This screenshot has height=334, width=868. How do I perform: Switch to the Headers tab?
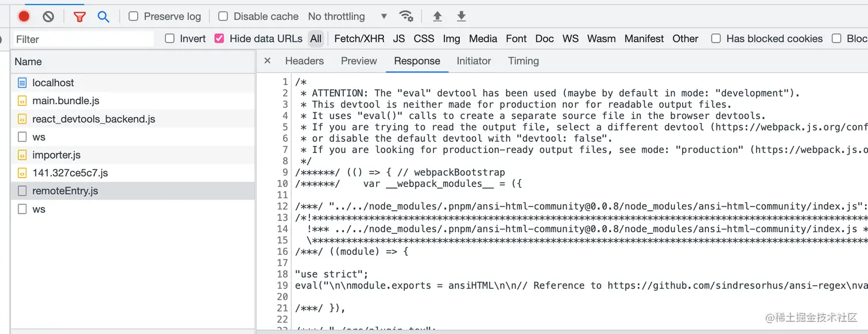point(304,61)
